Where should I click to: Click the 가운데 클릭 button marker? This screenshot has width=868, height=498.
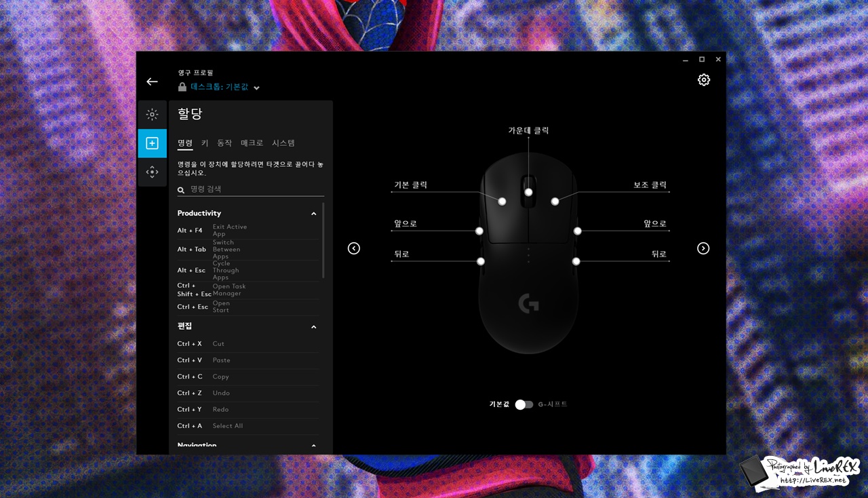[528, 193]
